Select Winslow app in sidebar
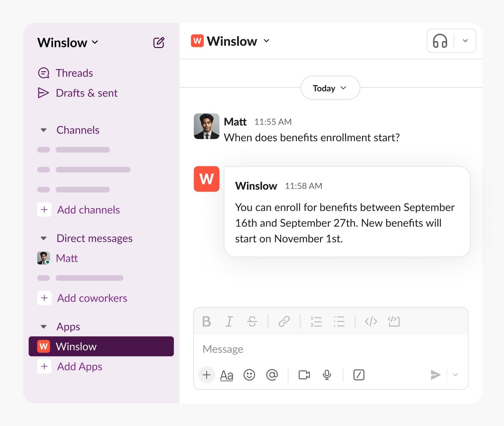The height and width of the screenshot is (426, 504). [x=101, y=346]
